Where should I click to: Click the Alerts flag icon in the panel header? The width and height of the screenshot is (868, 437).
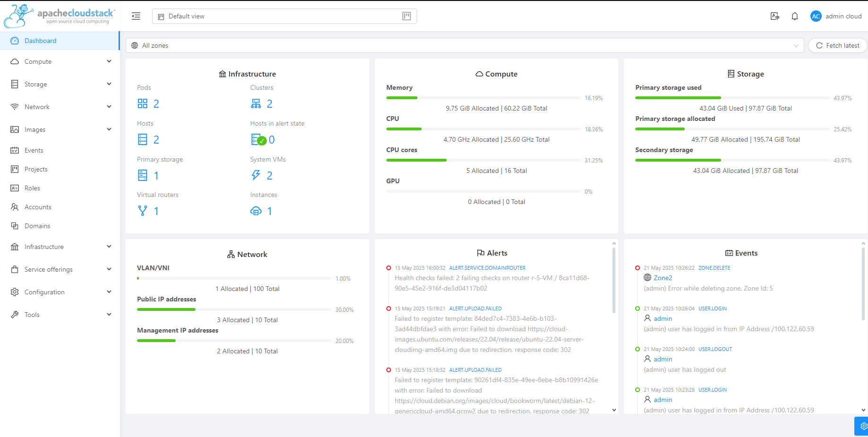[x=481, y=253]
